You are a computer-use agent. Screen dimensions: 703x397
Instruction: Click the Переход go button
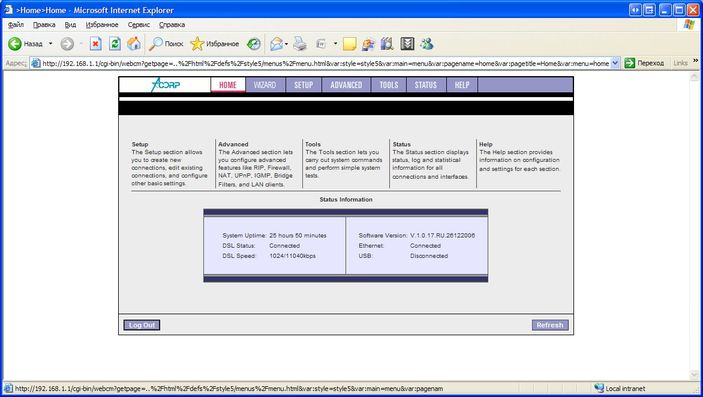645,63
